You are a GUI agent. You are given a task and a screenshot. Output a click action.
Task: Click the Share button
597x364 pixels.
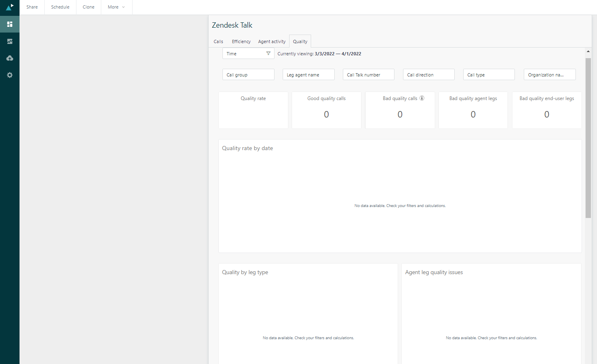tap(32, 7)
